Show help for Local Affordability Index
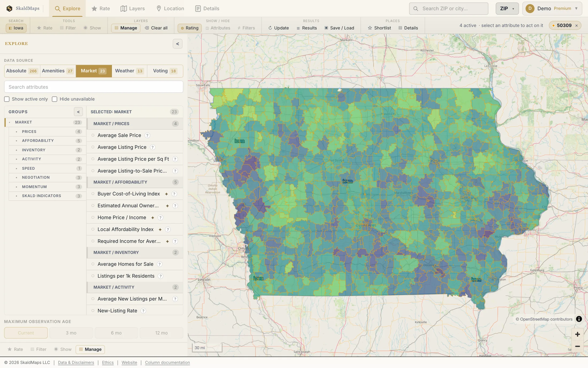This screenshot has width=588, height=368. 168,229
